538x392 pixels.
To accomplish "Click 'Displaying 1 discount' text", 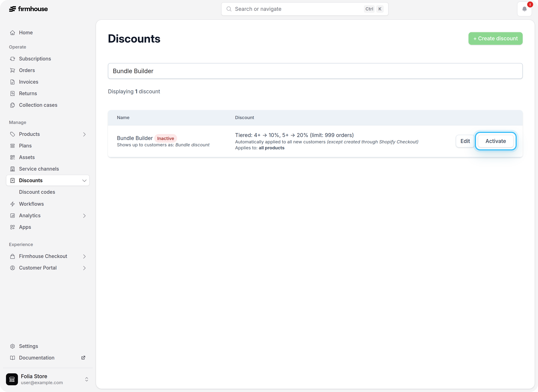I will [x=134, y=92].
